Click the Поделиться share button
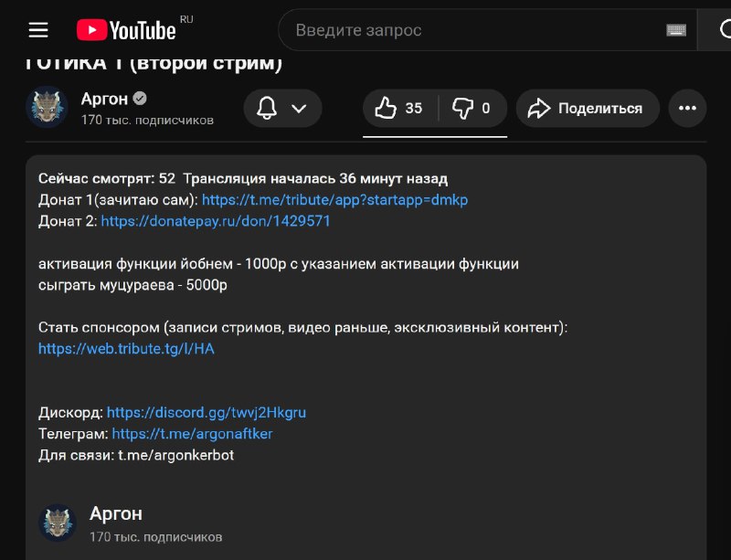The height and width of the screenshot is (560, 731). [x=587, y=109]
